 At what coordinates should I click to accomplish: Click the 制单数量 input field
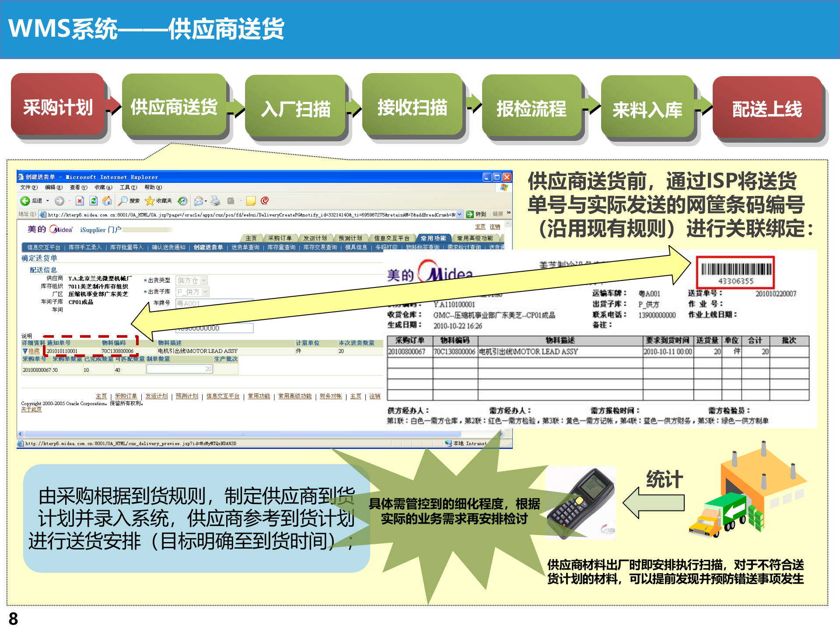179,369
